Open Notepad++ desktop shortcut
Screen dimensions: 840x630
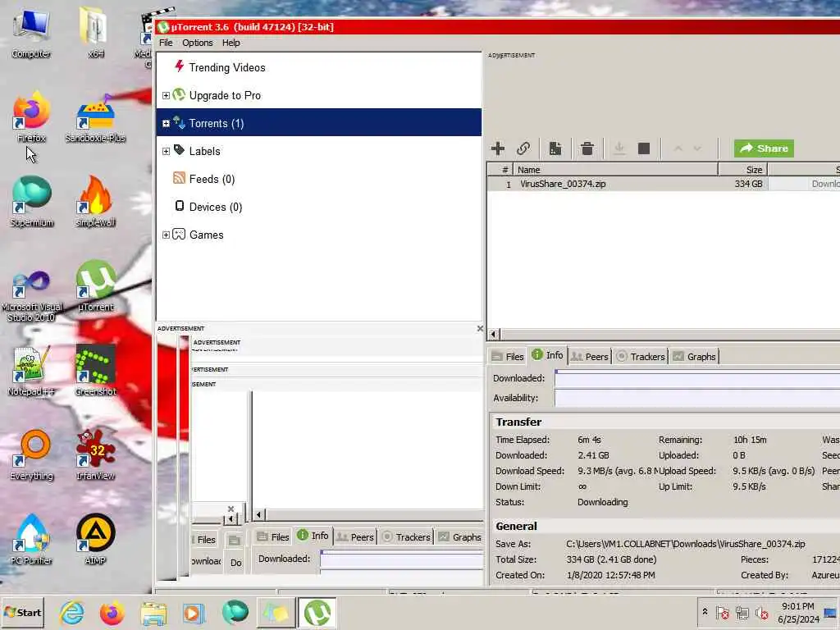point(31,371)
